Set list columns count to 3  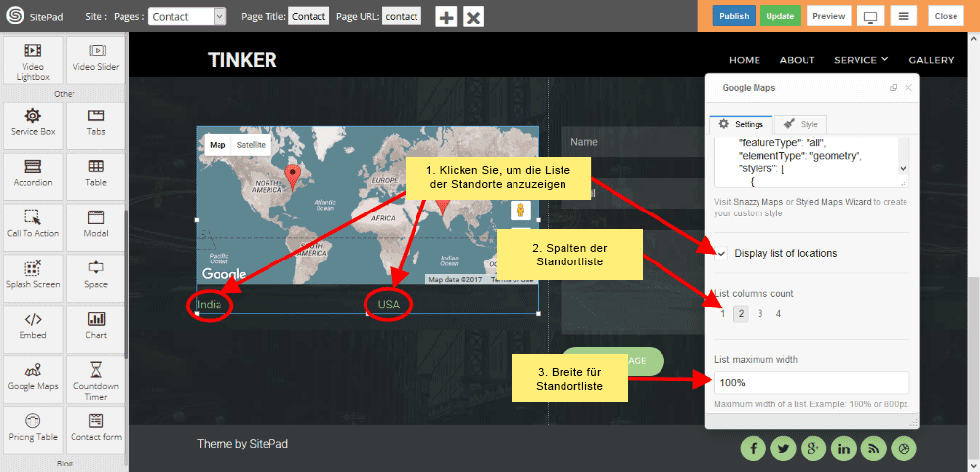[760, 314]
